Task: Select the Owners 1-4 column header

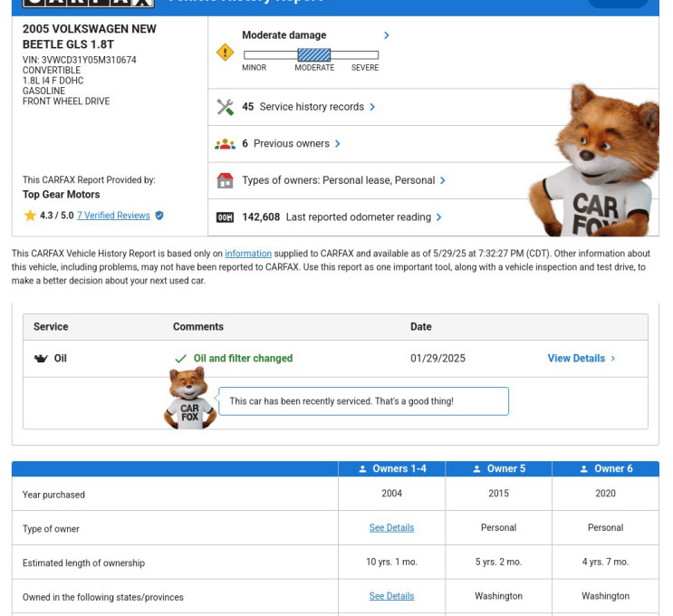Action: coord(392,468)
